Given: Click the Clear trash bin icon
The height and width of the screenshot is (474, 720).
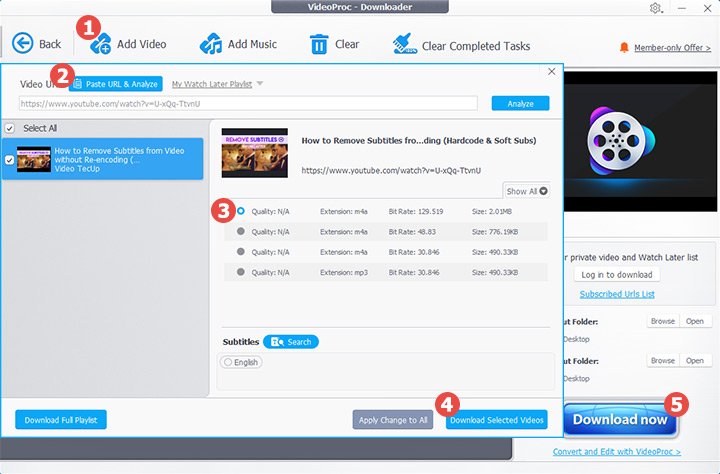Looking at the screenshot, I should (x=319, y=44).
